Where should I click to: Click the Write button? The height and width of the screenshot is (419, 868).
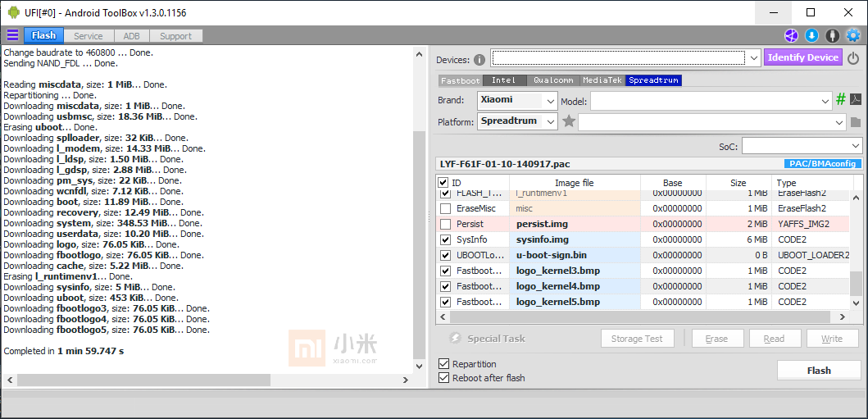831,339
